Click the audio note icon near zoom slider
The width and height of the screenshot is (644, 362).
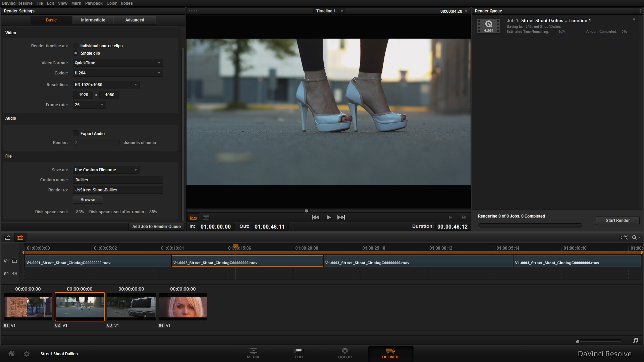point(635,341)
